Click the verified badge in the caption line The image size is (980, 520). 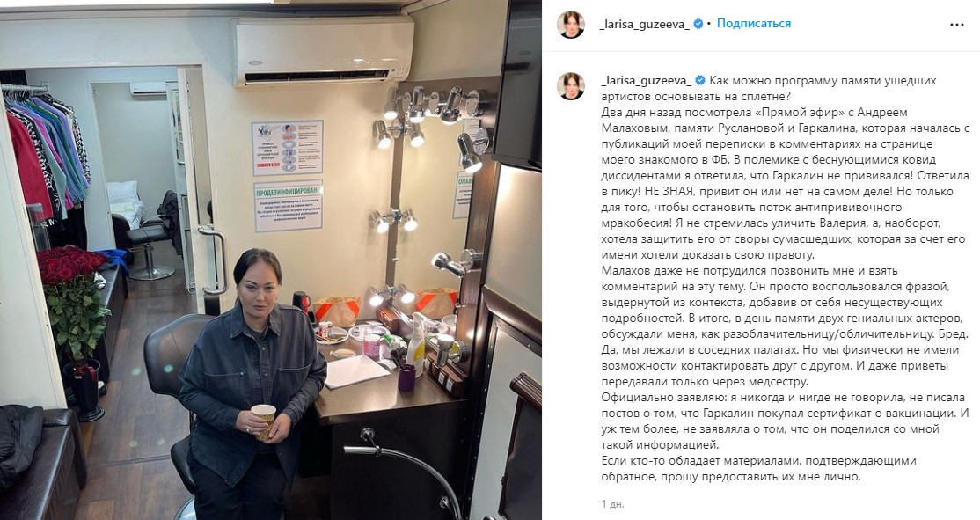[700, 81]
